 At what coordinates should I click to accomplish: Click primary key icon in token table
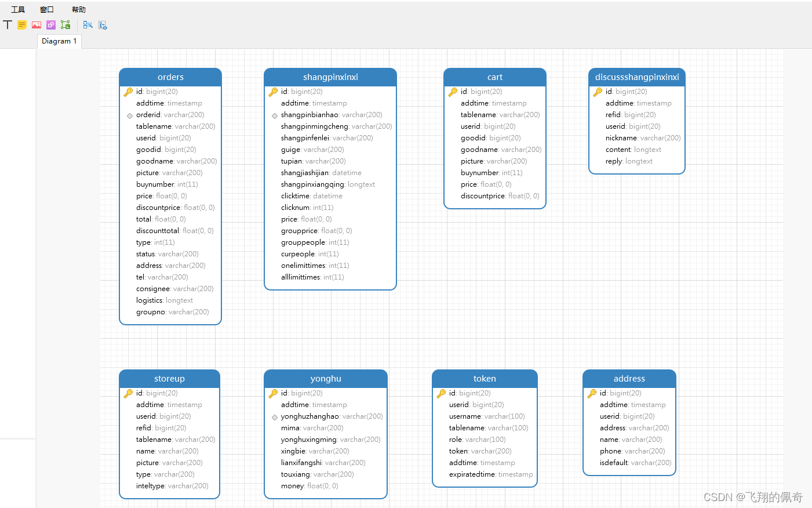click(x=442, y=393)
